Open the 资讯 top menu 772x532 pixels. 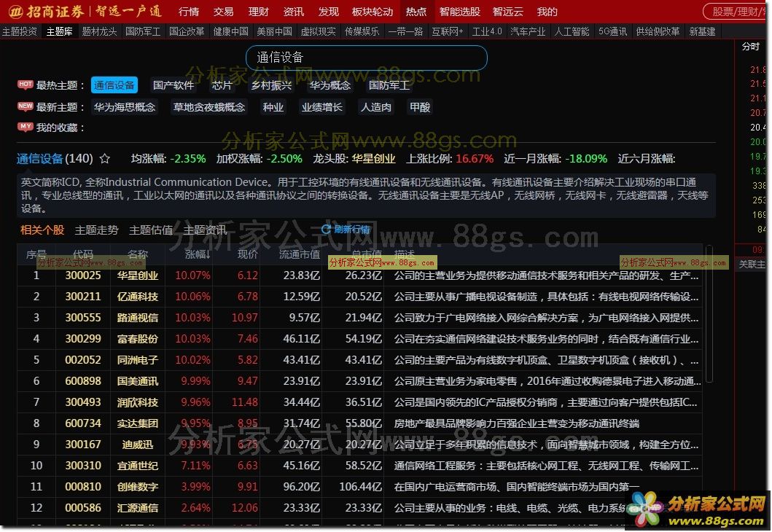[294, 12]
